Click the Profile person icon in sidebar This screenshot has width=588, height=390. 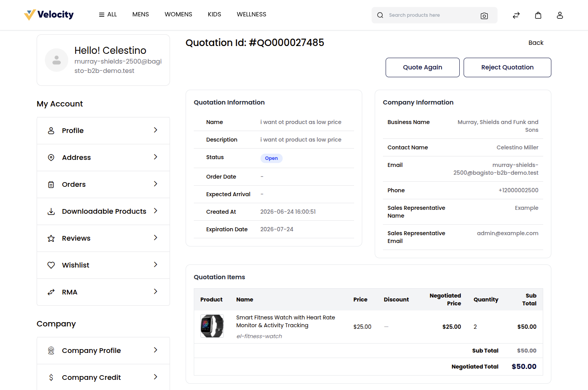pos(51,131)
